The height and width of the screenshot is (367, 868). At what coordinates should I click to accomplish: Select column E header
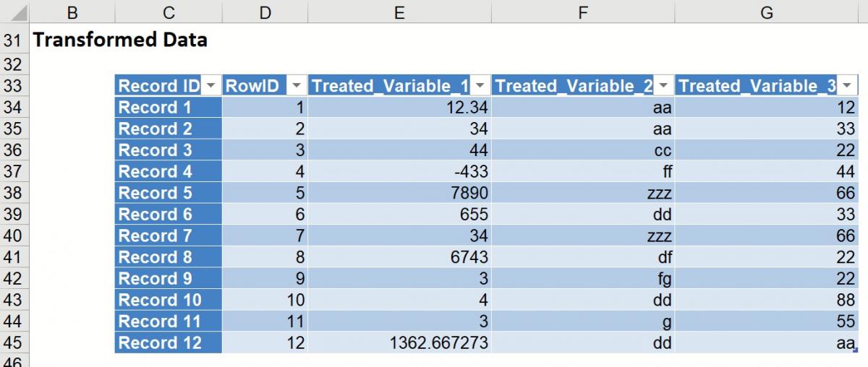(x=399, y=12)
